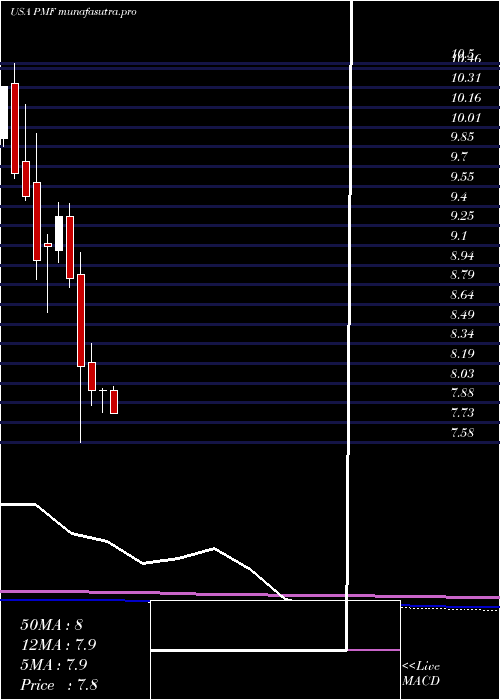Click the 9.7 price axis label
Screen dimensions: 500x700
coord(459,157)
